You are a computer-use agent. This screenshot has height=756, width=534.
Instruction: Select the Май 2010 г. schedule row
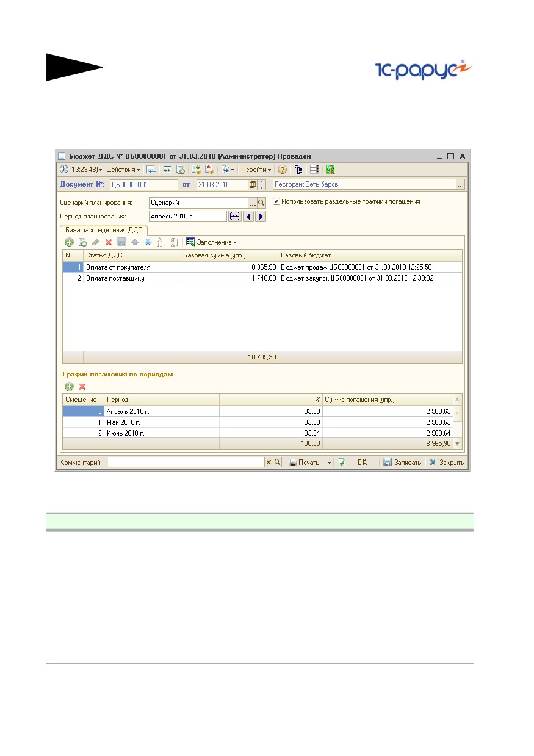pyautogui.click(x=258, y=422)
